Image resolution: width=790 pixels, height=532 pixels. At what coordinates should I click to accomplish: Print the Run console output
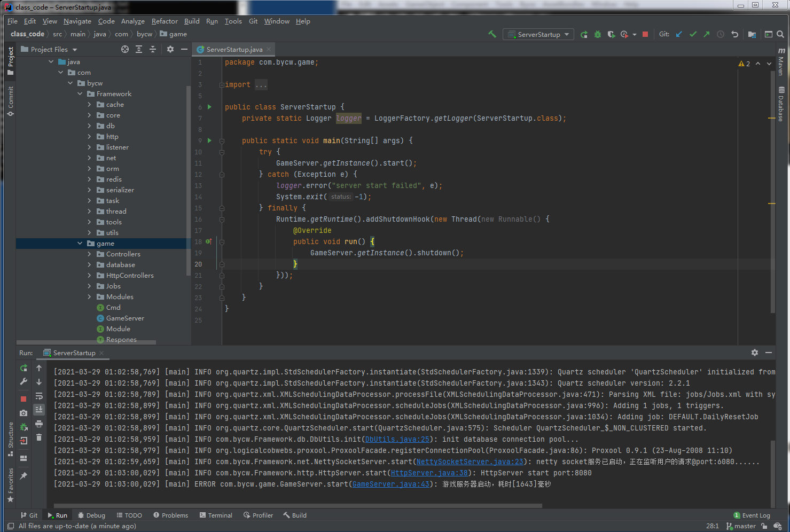point(39,424)
